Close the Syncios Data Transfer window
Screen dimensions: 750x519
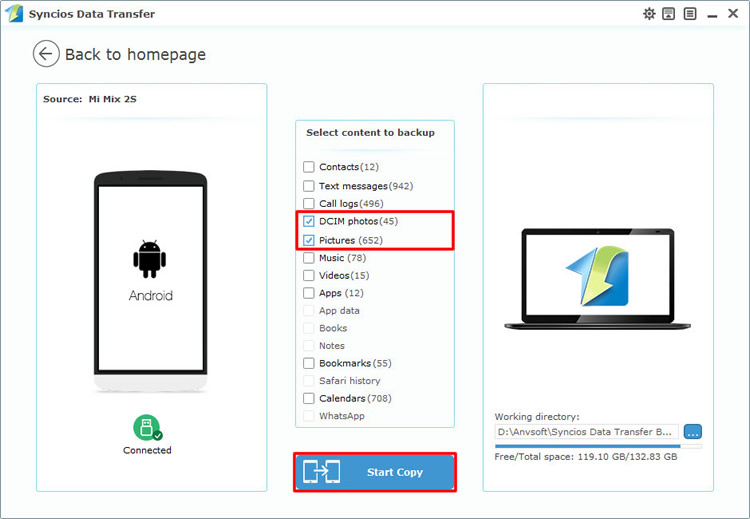click(733, 13)
